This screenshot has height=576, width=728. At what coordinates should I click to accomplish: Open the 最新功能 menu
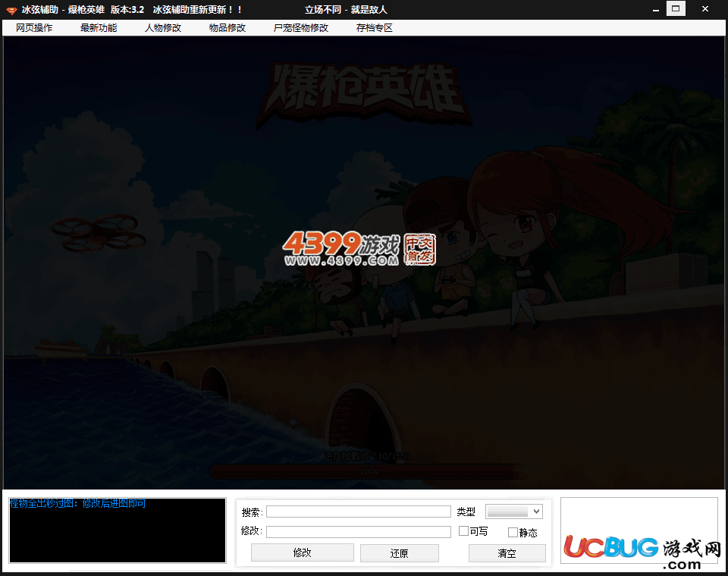point(99,28)
